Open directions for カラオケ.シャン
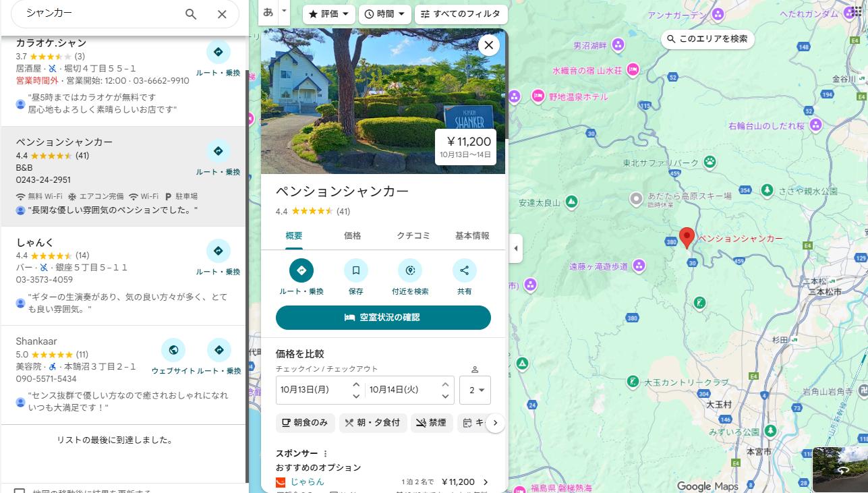This screenshot has height=493, width=868. click(218, 53)
